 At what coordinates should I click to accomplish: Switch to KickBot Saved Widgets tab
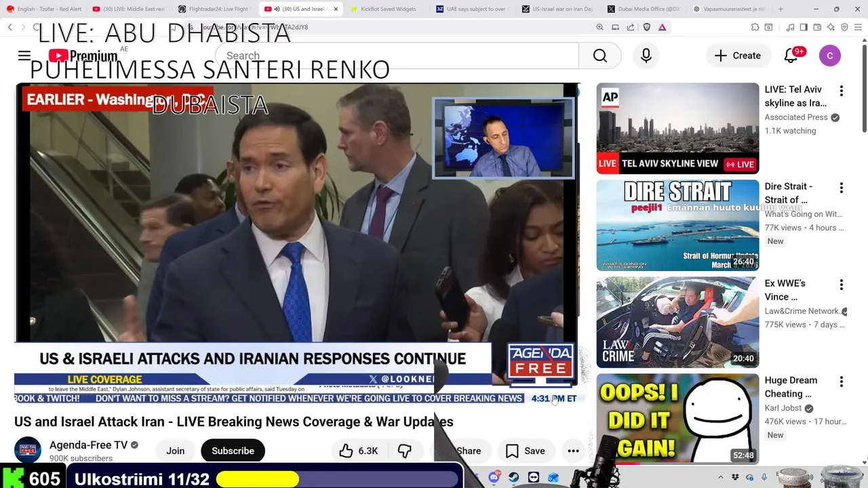(x=387, y=9)
